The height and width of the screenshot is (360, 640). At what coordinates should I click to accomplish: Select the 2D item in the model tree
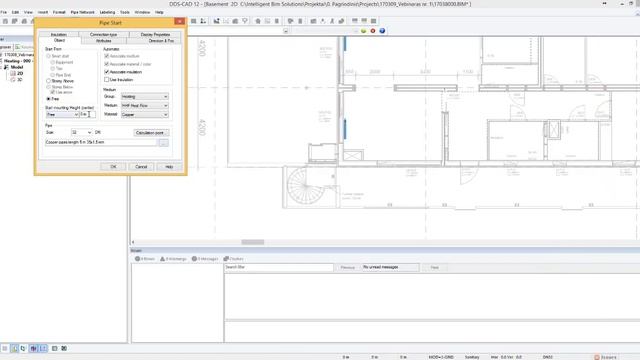click(x=20, y=73)
